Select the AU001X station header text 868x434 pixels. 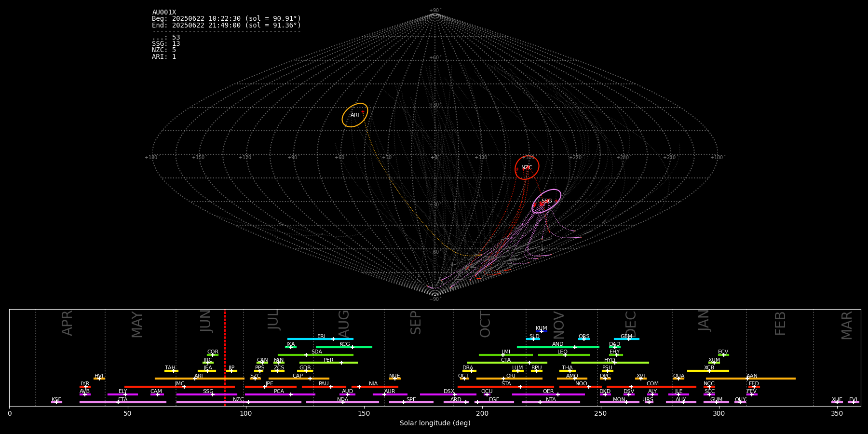coord(164,13)
